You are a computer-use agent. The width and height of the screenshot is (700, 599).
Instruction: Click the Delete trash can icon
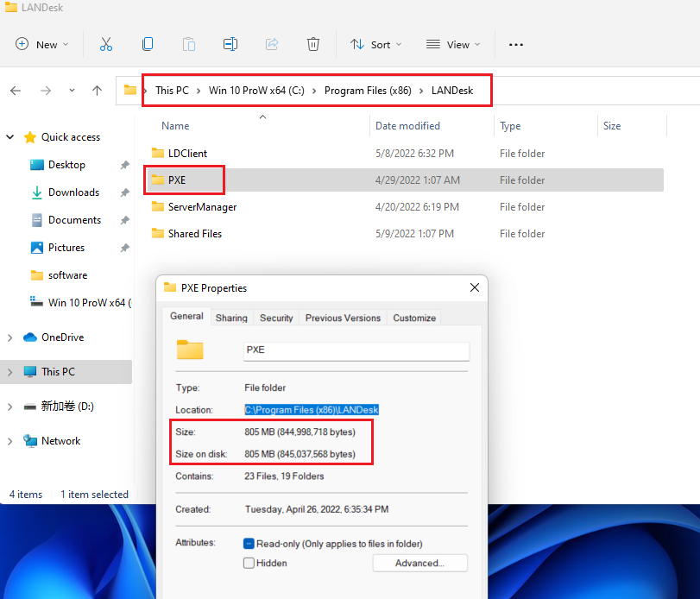coord(313,44)
